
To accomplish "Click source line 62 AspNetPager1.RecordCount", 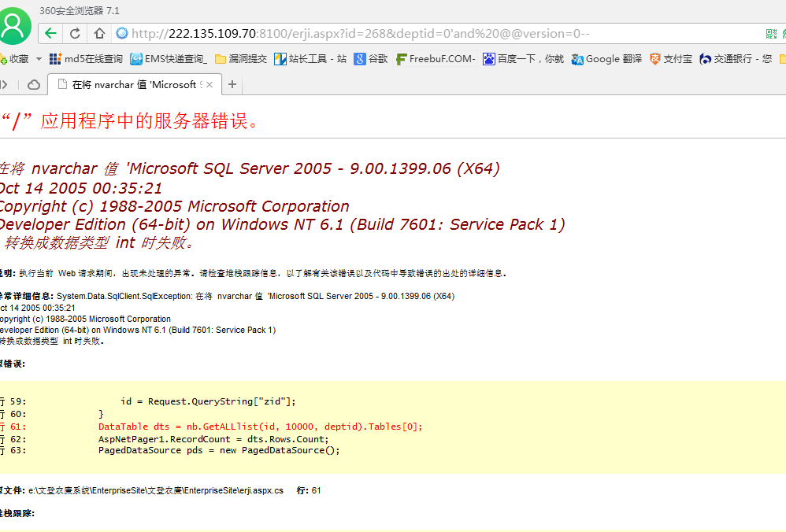I will (x=213, y=439).
